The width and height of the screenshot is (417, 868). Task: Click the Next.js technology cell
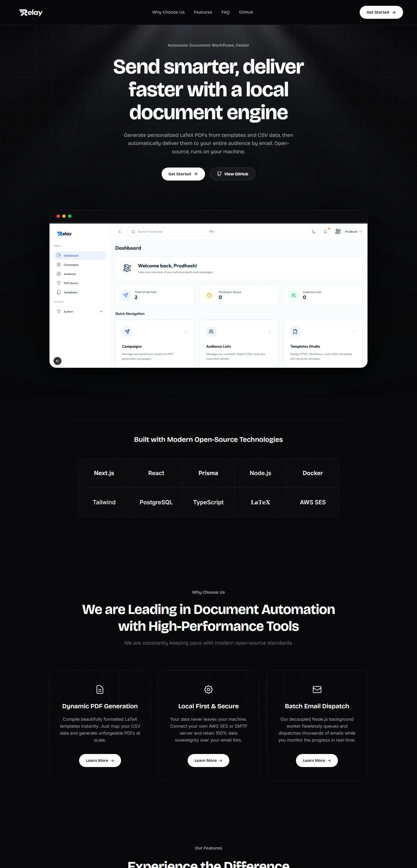[x=104, y=473]
